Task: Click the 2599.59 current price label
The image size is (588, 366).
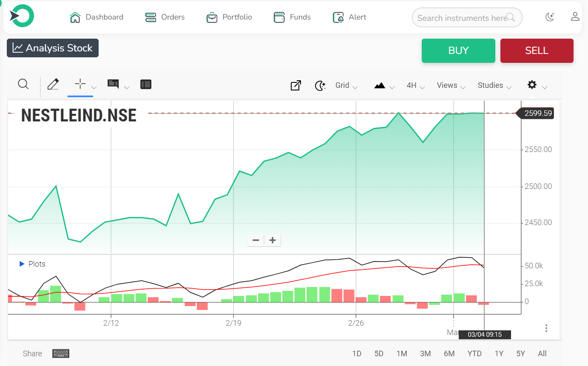Action: 535,113
